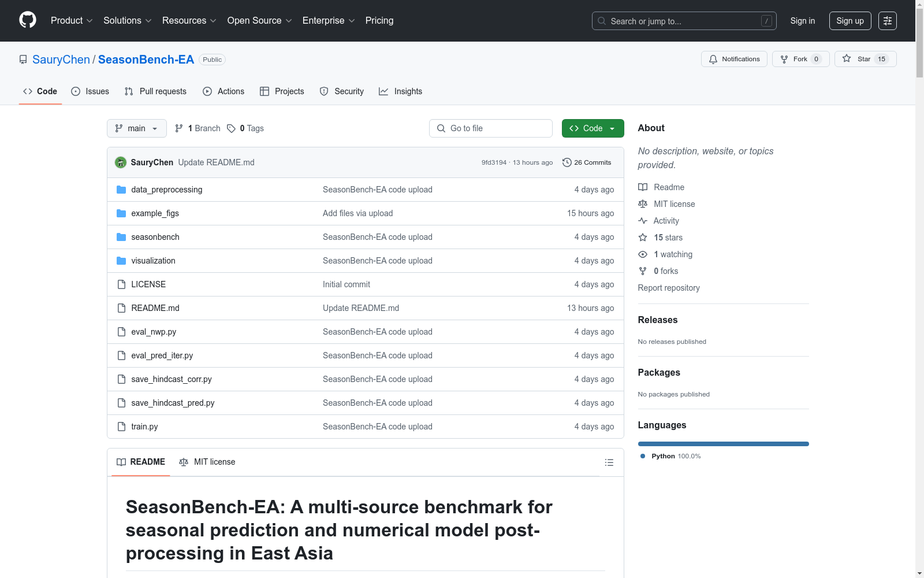Expand the Resources menu
Image resolution: width=924 pixels, height=578 pixels.
coord(189,21)
